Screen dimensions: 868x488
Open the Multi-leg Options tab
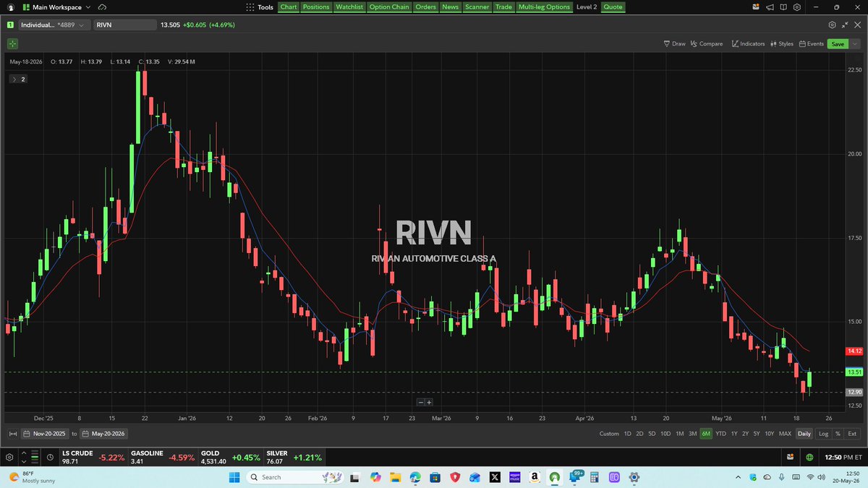545,7
